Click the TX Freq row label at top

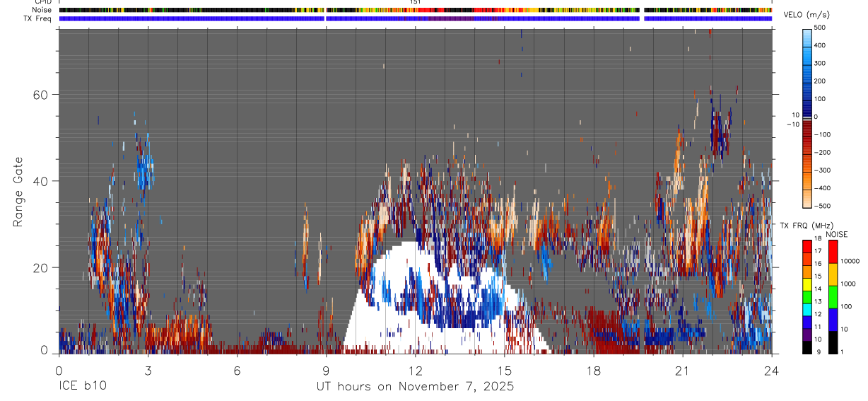39,18
